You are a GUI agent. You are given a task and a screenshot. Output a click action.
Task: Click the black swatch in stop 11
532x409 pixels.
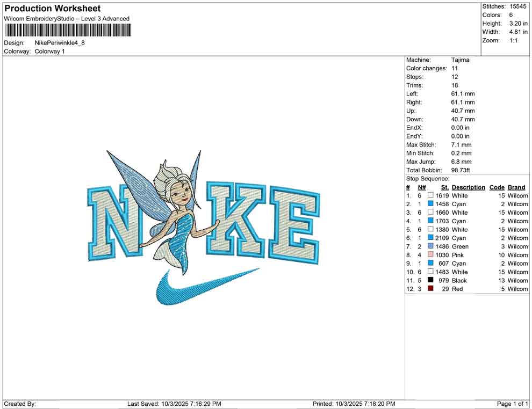430,280
